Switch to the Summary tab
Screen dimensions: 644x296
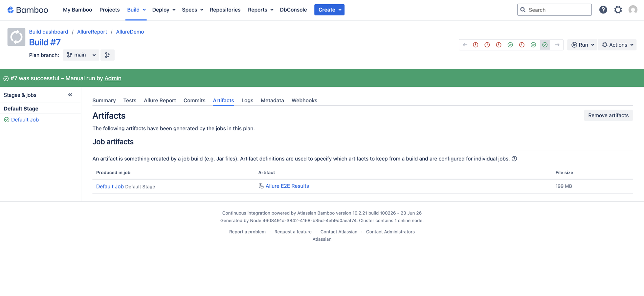click(104, 100)
